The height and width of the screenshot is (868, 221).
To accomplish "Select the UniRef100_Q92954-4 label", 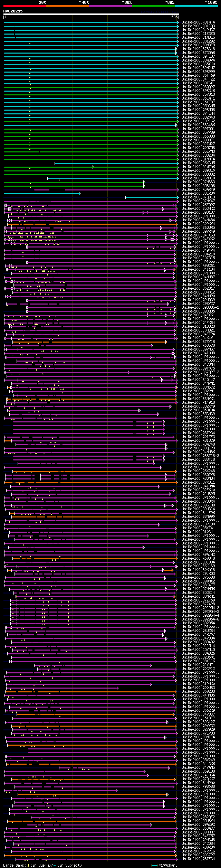I will (200, 616).
